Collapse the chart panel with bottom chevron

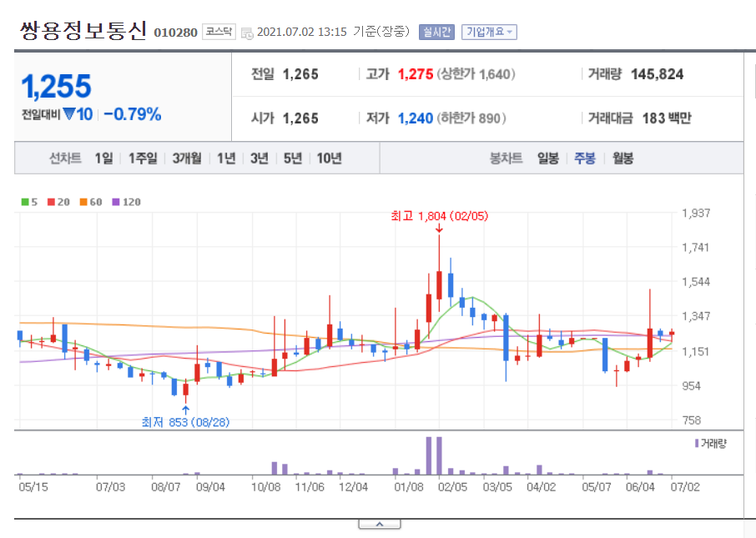click(x=380, y=524)
